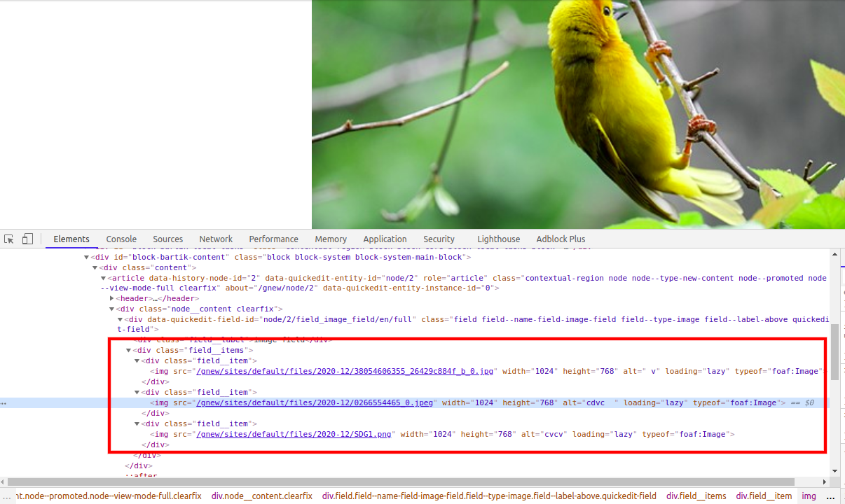Switch to the Network tab
This screenshot has width=845, height=504.
pos(215,239)
